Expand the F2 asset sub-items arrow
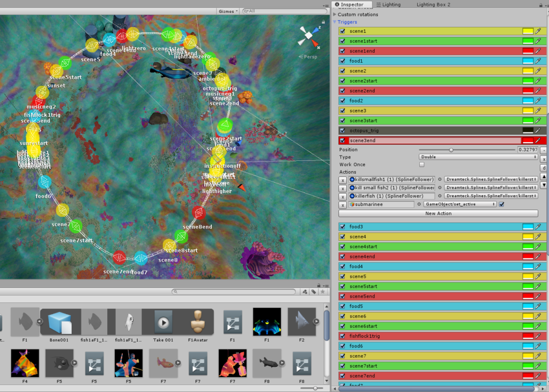The width and height of the screenshot is (549, 392). coord(316,321)
